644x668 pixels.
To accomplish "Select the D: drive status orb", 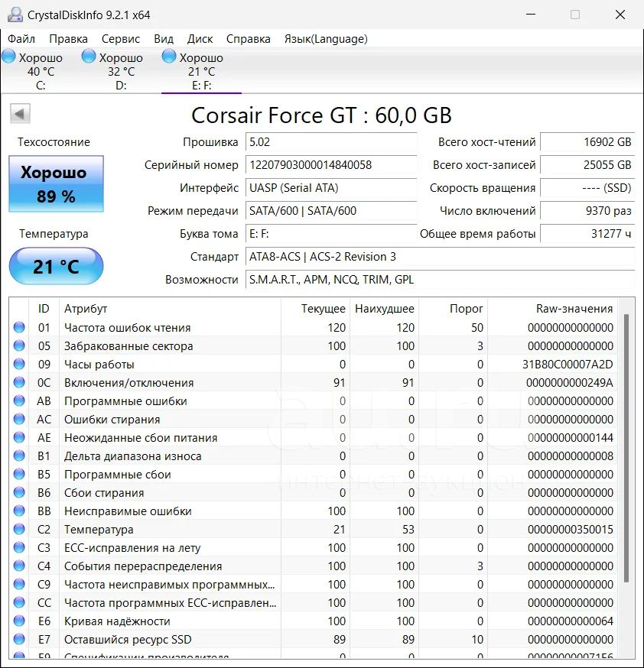I will 89,57.
